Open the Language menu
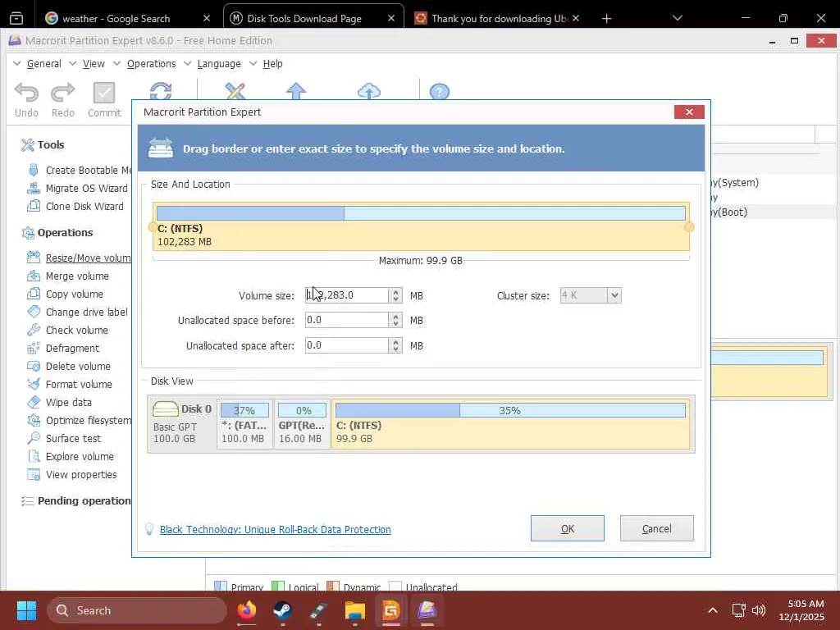The image size is (840, 630). (219, 64)
